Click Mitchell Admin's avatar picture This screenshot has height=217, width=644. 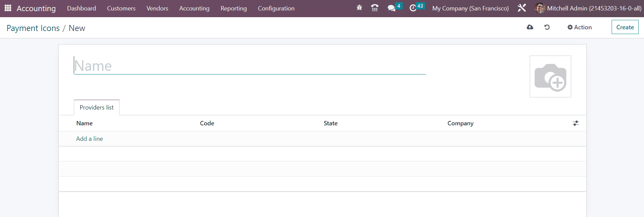pos(540,8)
